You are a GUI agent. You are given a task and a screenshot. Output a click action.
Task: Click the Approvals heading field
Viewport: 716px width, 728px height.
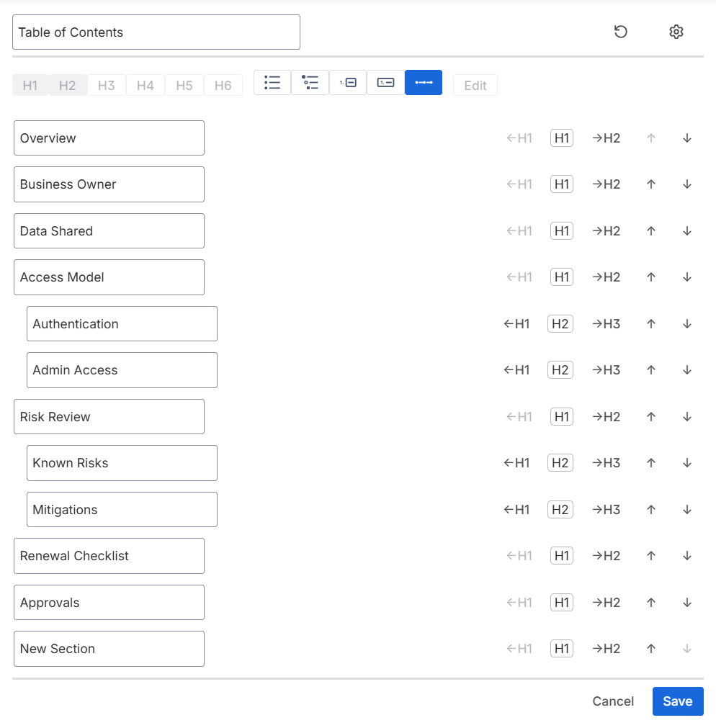click(x=109, y=602)
